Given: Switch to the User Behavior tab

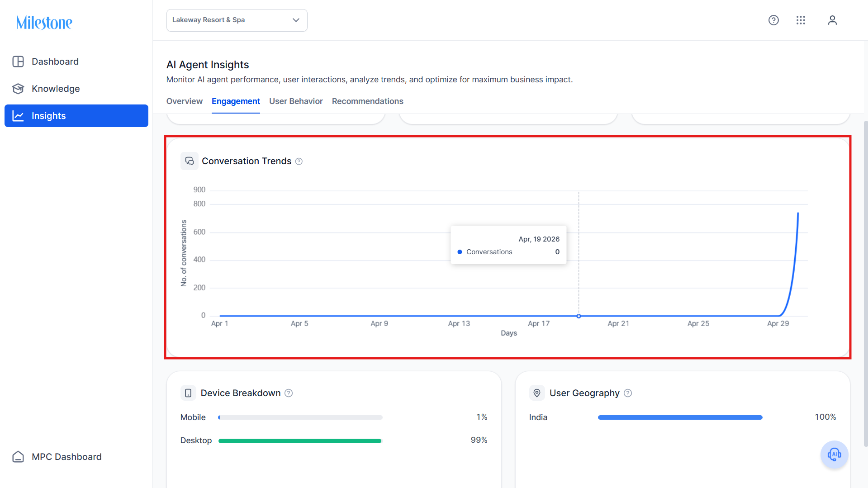Looking at the screenshot, I should pos(296,101).
